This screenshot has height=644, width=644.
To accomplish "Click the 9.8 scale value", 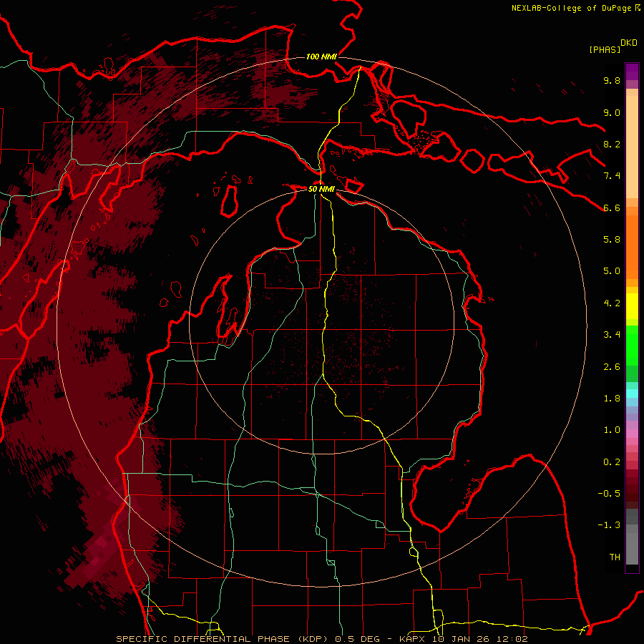I will [x=612, y=80].
